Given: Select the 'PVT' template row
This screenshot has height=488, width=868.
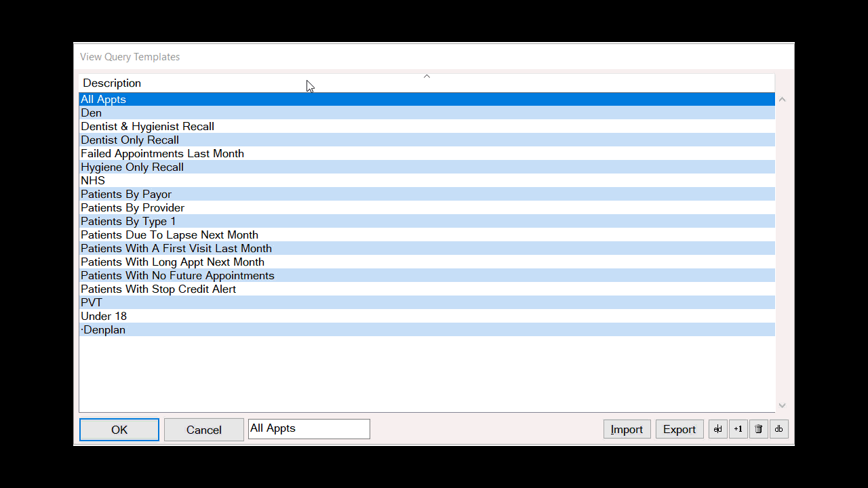Looking at the screenshot, I should pyautogui.click(x=427, y=303).
